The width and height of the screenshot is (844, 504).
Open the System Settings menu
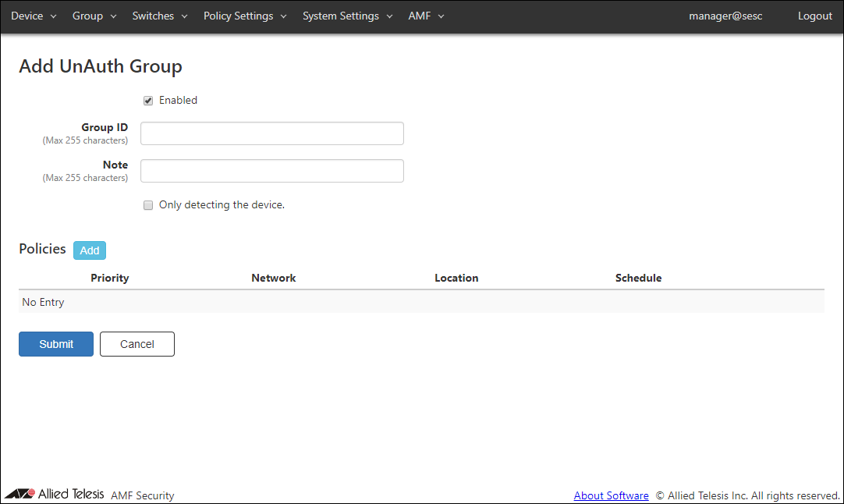347,16
